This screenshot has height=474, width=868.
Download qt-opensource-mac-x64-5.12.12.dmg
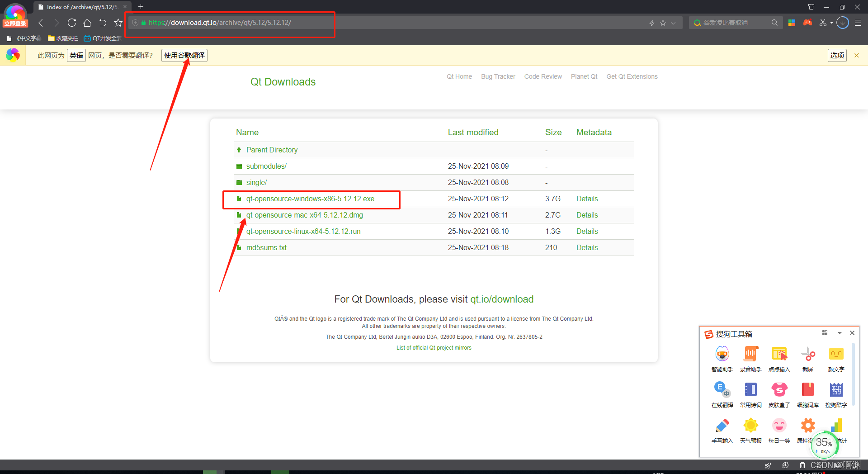[x=305, y=215]
